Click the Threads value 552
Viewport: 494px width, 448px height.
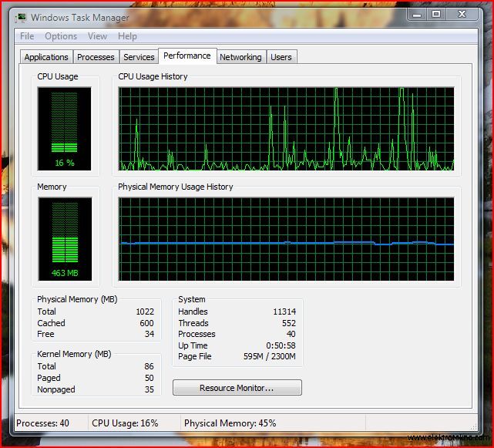(x=289, y=323)
